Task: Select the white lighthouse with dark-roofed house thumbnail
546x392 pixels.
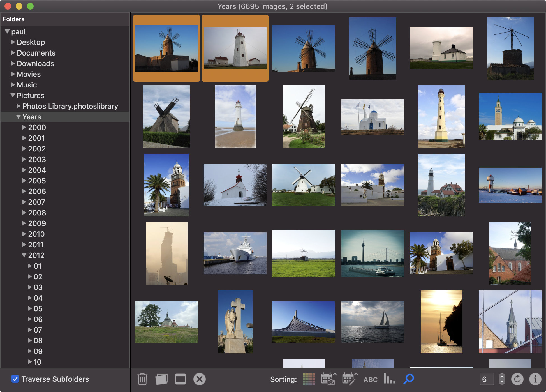Action: (x=441, y=48)
